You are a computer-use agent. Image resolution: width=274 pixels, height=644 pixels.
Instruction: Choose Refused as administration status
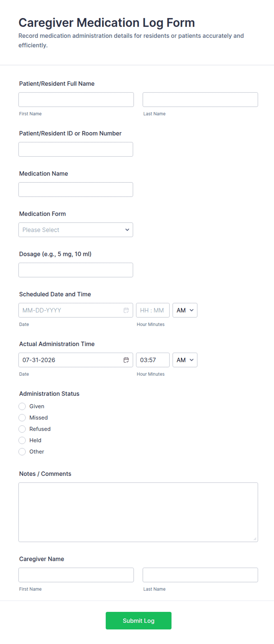coord(22,429)
